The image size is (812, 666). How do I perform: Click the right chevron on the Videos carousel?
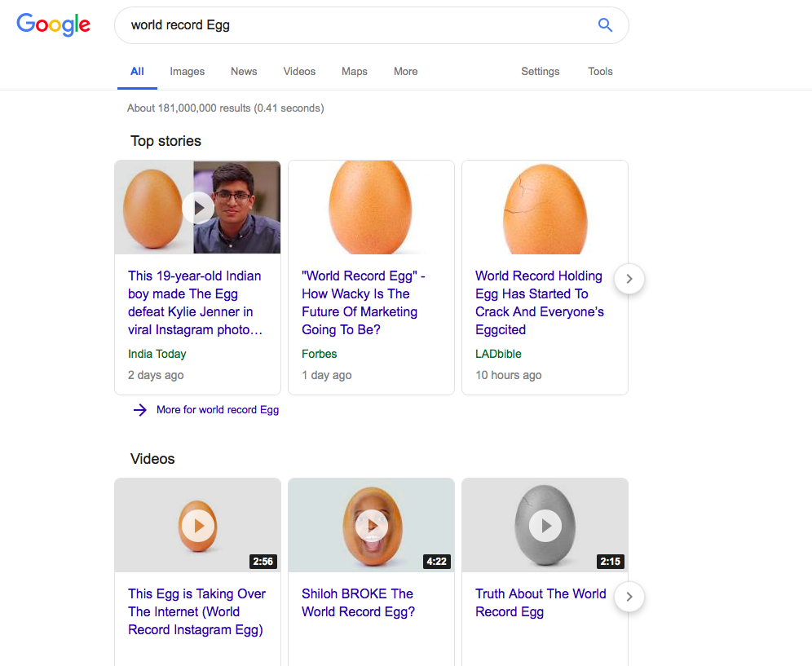click(629, 597)
